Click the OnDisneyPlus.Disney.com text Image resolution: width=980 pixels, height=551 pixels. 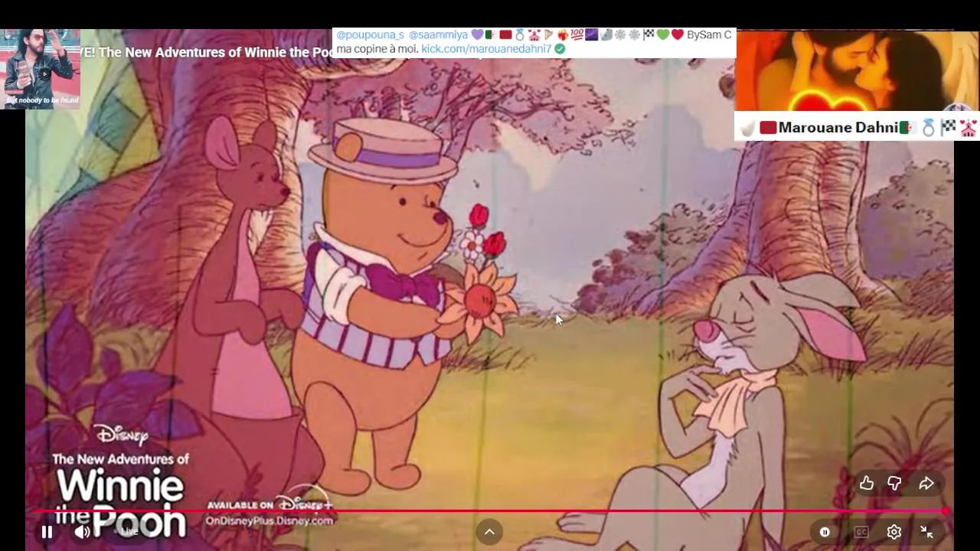(x=269, y=520)
